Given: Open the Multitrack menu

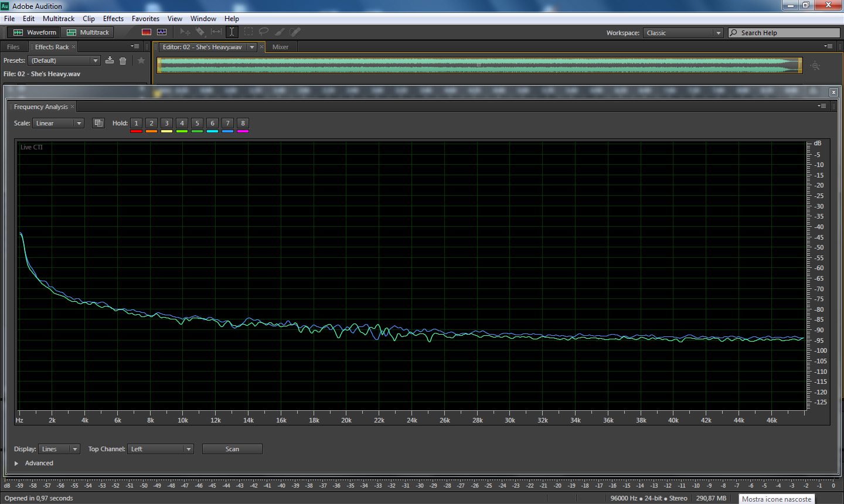Looking at the screenshot, I should (59, 18).
